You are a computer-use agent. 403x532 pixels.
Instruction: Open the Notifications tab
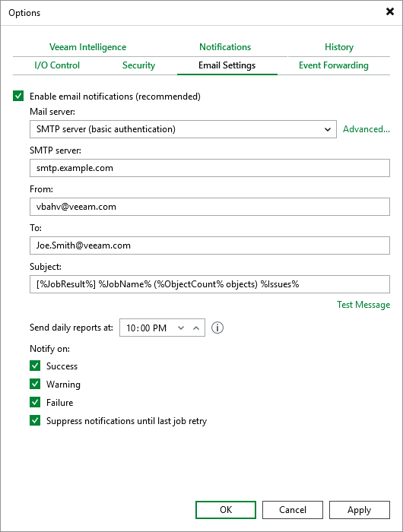[x=225, y=47]
